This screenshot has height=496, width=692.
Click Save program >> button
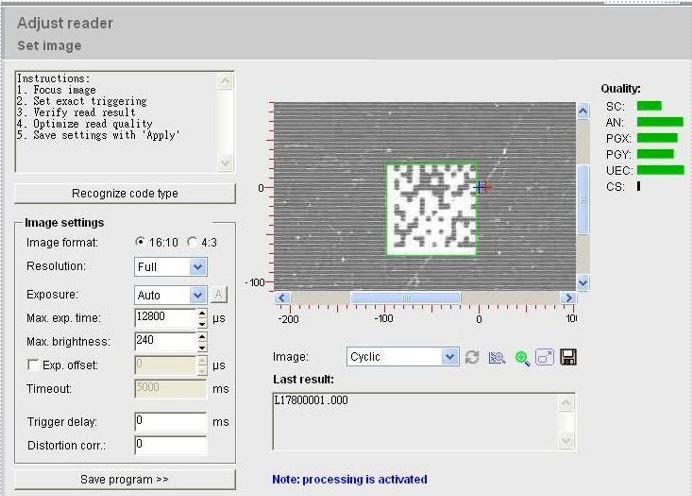(125, 479)
